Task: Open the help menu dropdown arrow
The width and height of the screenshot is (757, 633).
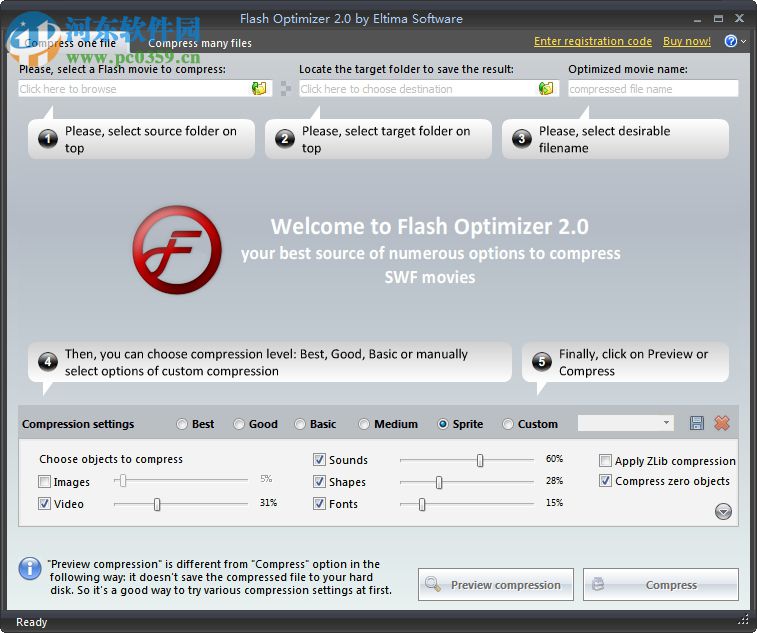Action: click(x=743, y=42)
